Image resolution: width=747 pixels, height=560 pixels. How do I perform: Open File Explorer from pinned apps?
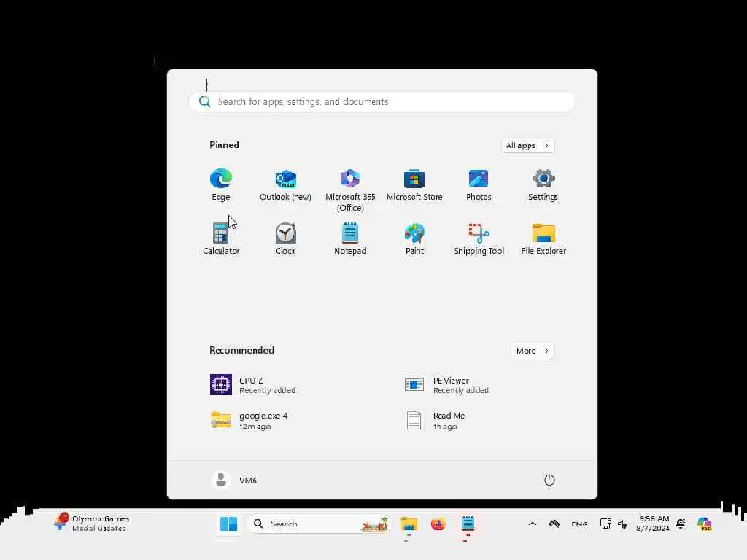tap(543, 238)
